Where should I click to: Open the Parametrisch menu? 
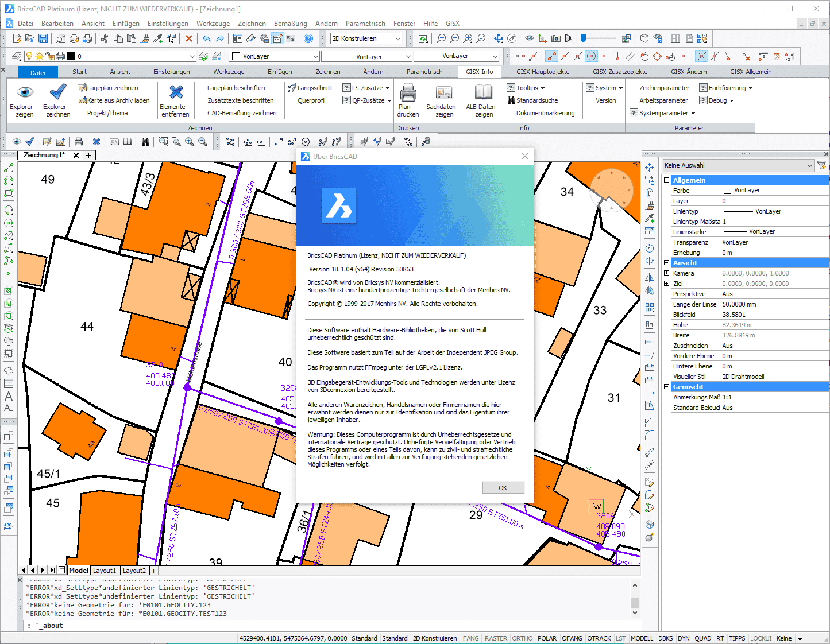click(x=365, y=24)
